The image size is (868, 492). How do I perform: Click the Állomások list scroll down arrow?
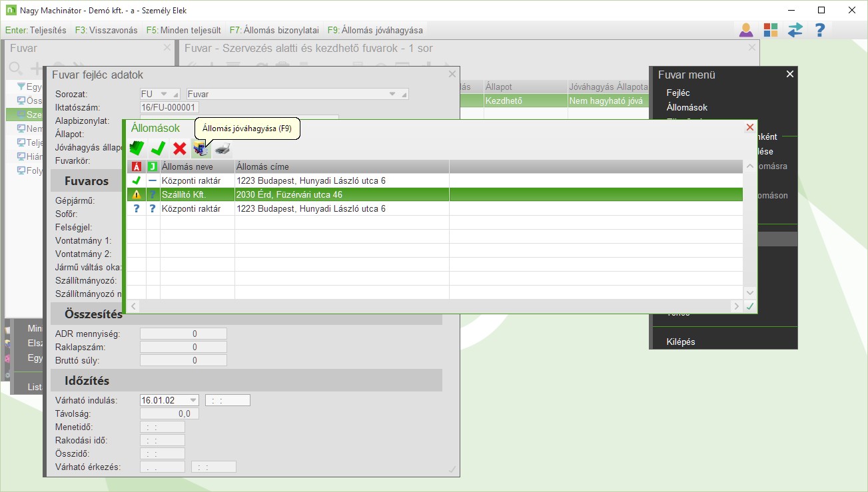[750, 293]
